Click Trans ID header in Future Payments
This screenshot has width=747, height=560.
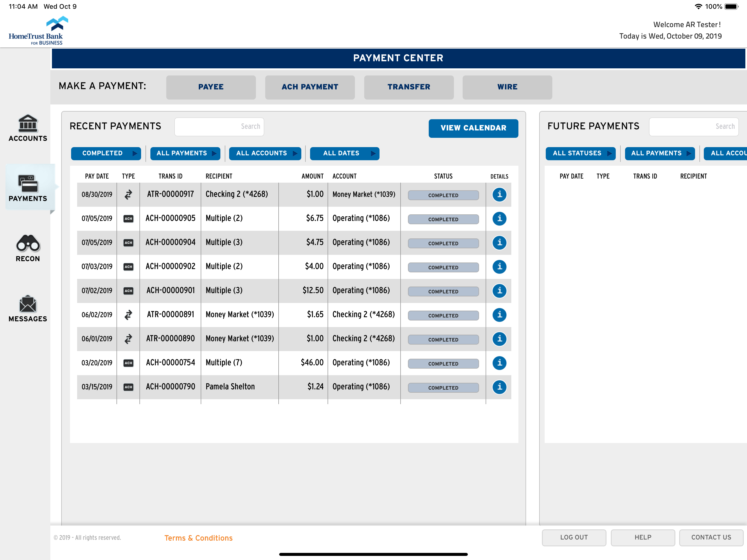[645, 176]
